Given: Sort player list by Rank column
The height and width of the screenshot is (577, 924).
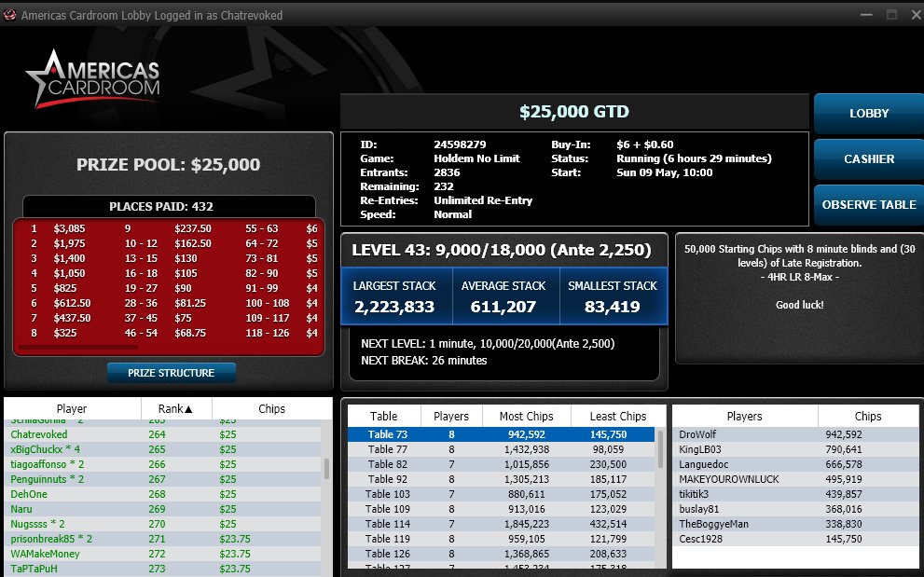Looking at the screenshot, I should click(x=175, y=408).
